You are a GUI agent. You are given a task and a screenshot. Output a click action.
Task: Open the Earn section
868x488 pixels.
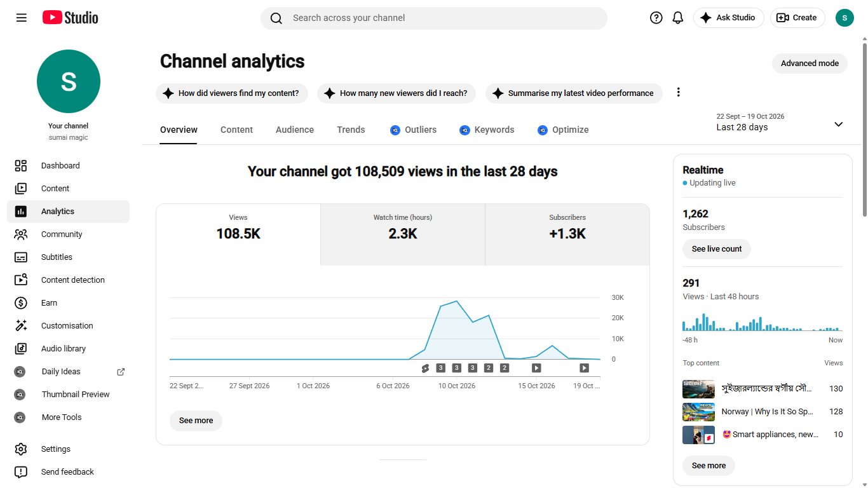click(x=68, y=303)
